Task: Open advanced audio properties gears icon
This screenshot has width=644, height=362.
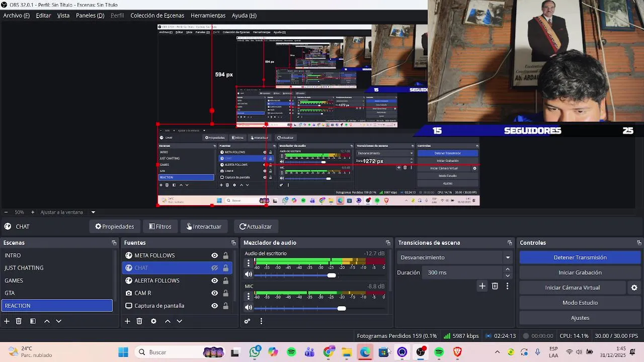Action: click(247, 321)
